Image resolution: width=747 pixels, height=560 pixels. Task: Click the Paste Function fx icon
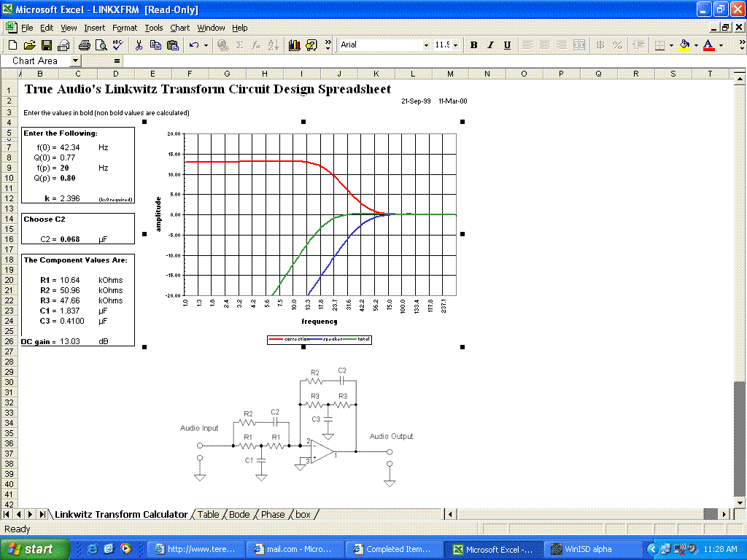(x=256, y=44)
